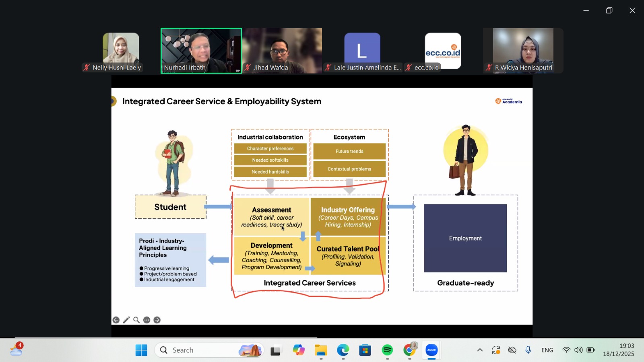
Task: Open the slide's more options ellipsis
Action: (147, 320)
